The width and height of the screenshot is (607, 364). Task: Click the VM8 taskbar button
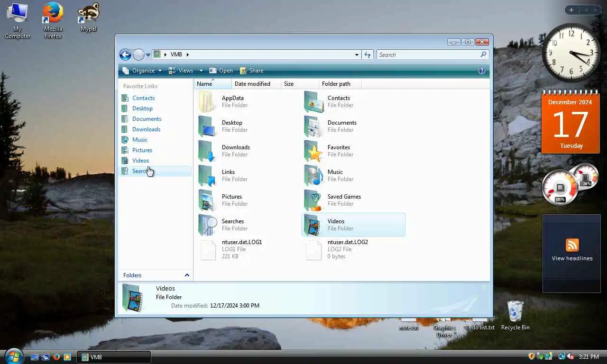(114, 357)
